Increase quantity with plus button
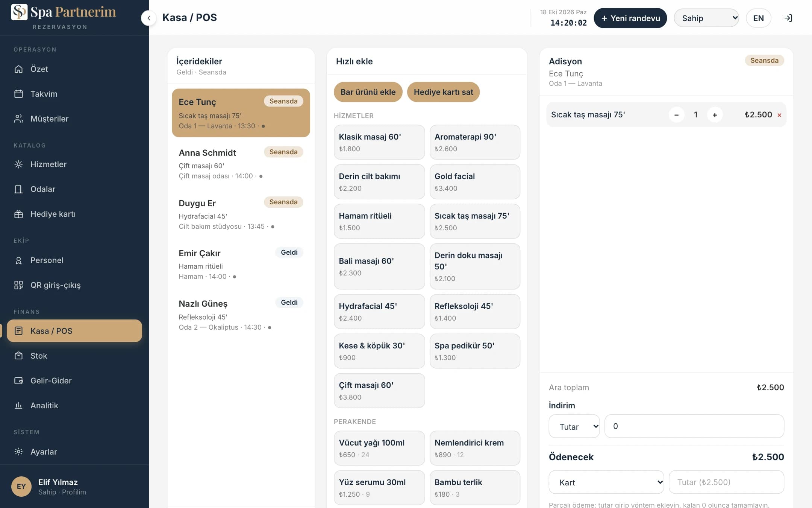The image size is (812, 508). tap(715, 115)
